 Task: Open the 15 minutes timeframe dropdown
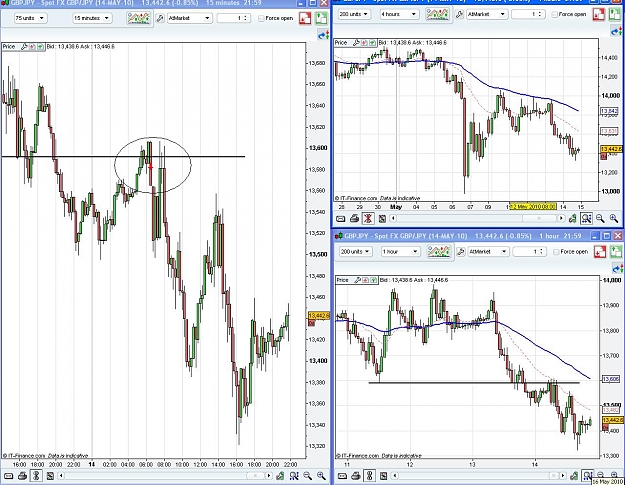(92, 18)
